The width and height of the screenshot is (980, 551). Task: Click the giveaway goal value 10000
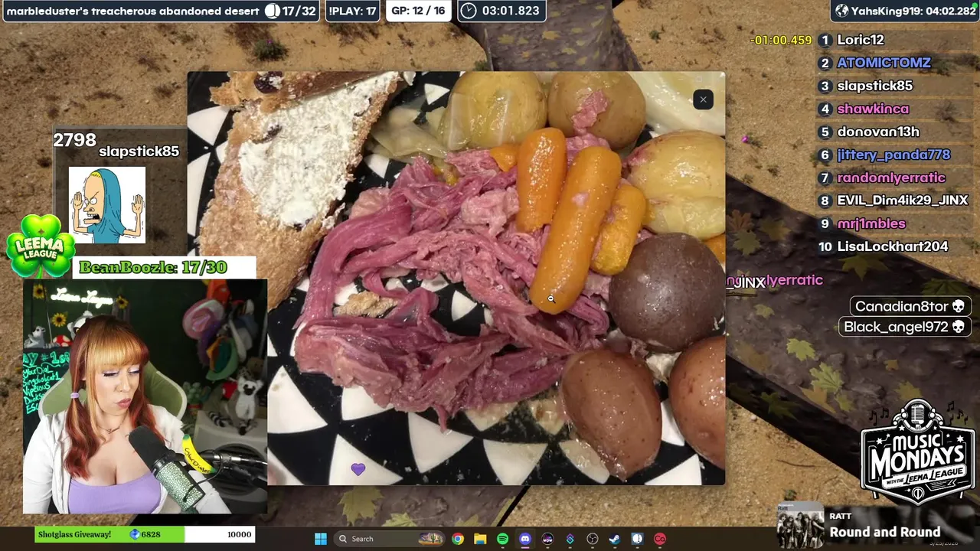pyautogui.click(x=239, y=534)
